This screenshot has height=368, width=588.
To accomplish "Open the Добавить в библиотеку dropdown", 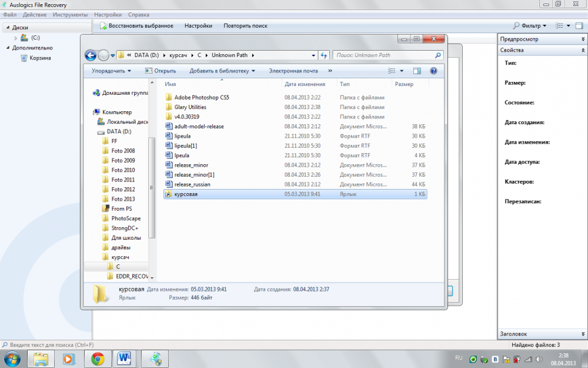I will (x=222, y=71).
